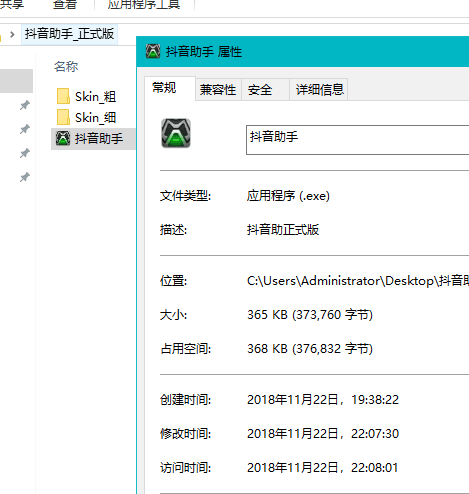Screen dimensions: 469x494
Task: Click the Skin_粗 folder name
Action: coord(95,97)
